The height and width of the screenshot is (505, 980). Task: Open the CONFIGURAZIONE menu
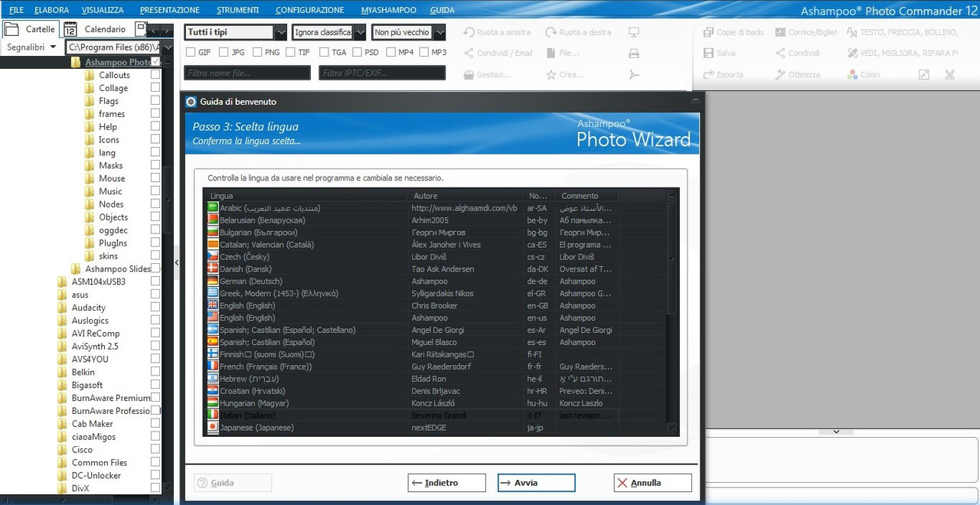coord(309,10)
